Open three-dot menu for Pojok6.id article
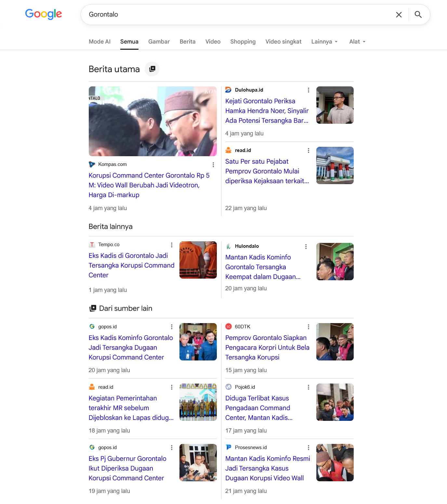This screenshot has width=447, height=504. [309, 387]
